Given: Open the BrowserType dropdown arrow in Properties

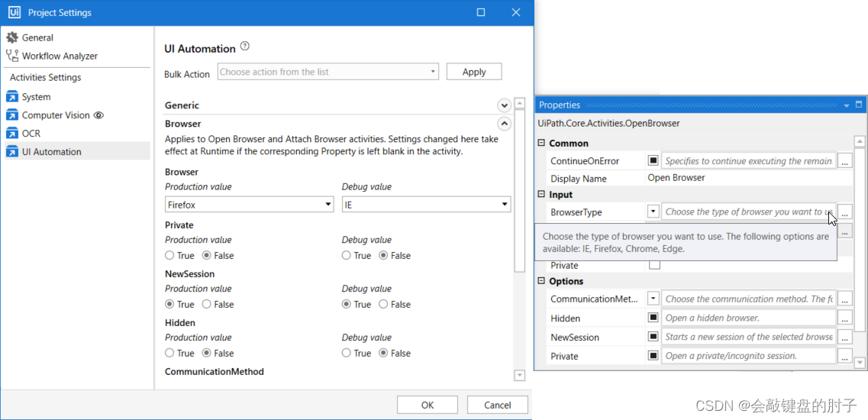Looking at the screenshot, I should pos(653,212).
